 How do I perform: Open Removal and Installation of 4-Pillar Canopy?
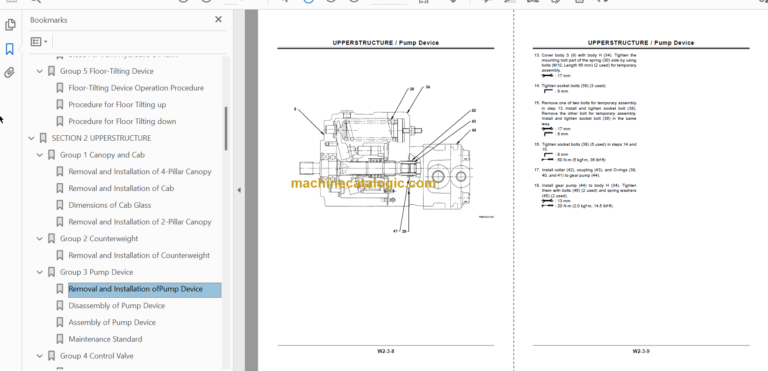(x=140, y=172)
